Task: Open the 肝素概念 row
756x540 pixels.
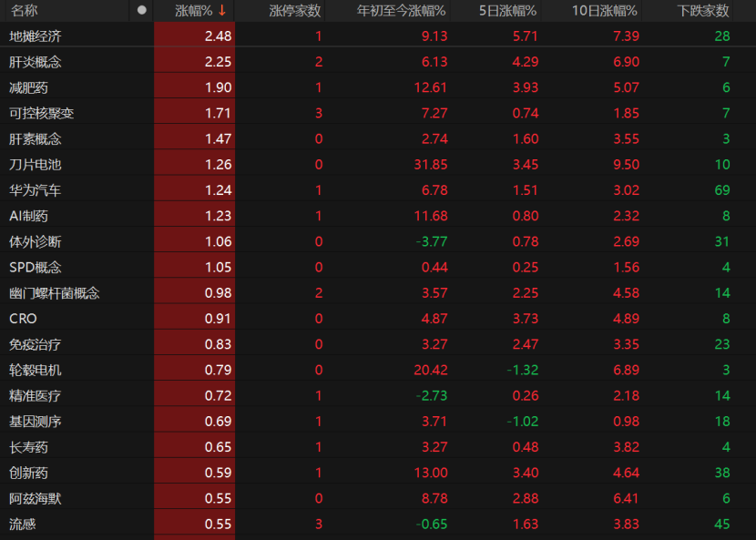Action: pyautogui.click(x=378, y=138)
